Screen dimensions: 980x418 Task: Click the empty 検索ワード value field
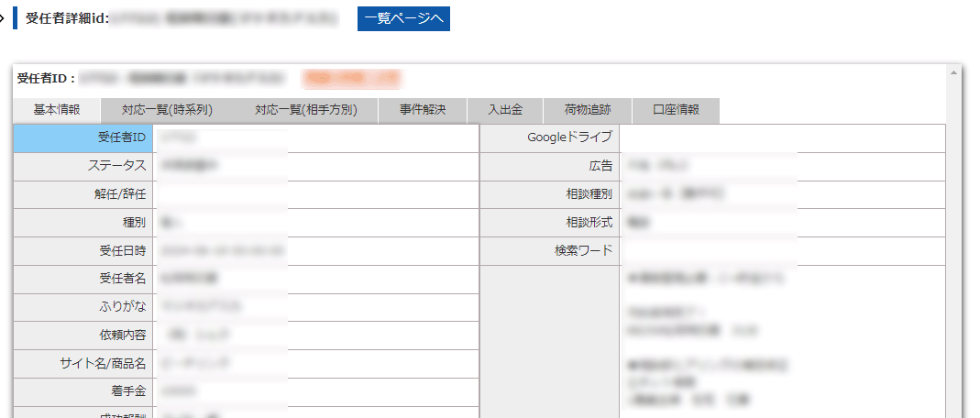click(781, 250)
